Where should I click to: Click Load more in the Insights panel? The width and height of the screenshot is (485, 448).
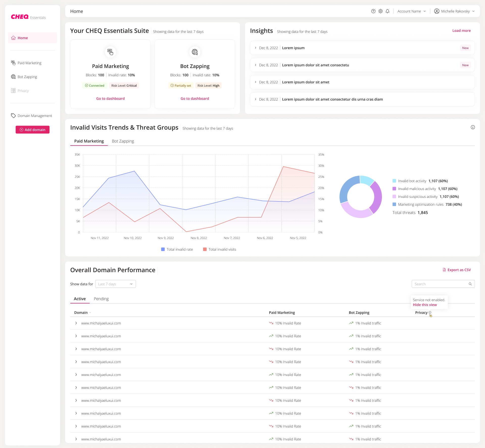tap(461, 31)
